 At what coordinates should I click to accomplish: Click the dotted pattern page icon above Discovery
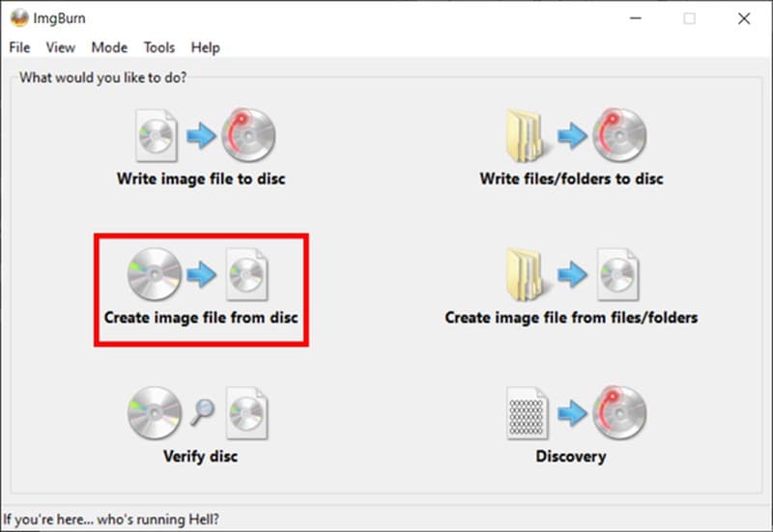527,412
